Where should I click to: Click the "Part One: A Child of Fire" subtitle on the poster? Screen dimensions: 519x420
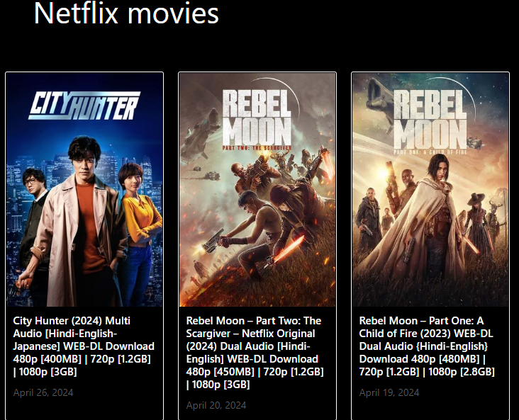[x=430, y=152]
